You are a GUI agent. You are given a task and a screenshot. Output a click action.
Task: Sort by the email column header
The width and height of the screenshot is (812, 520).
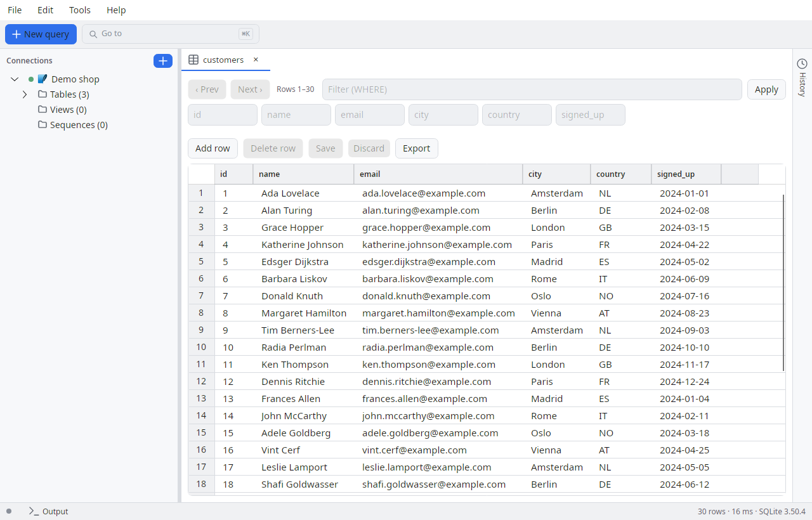click(x=438, y=174)
